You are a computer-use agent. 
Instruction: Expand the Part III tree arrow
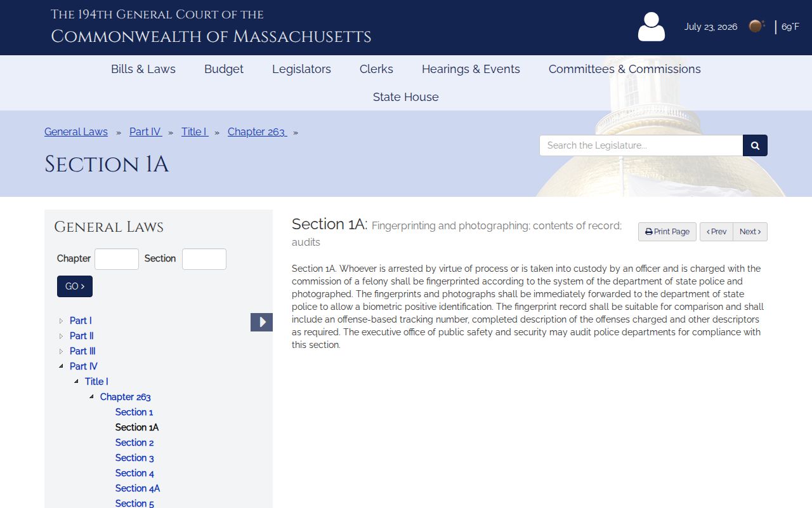click(62, 351)
